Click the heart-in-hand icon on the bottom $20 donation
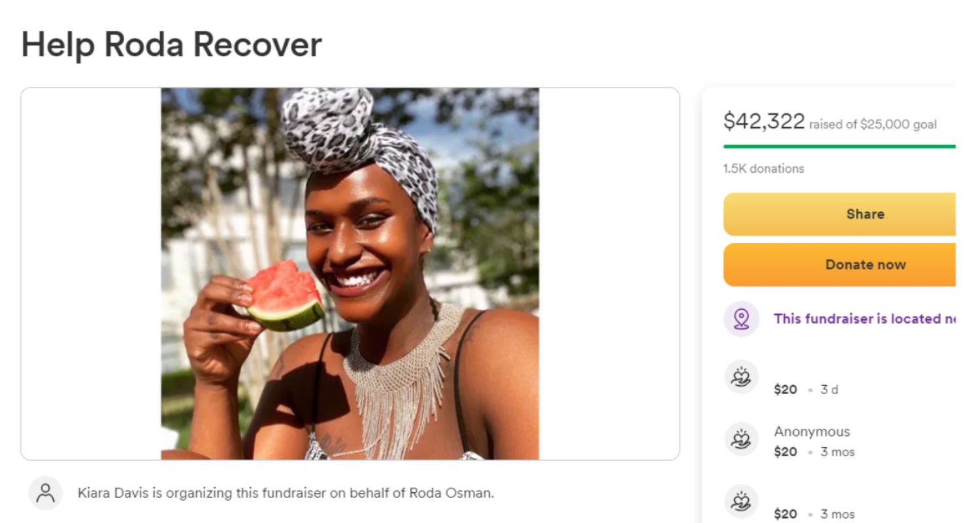The image size is (980, 523). [x=740, y=501]
